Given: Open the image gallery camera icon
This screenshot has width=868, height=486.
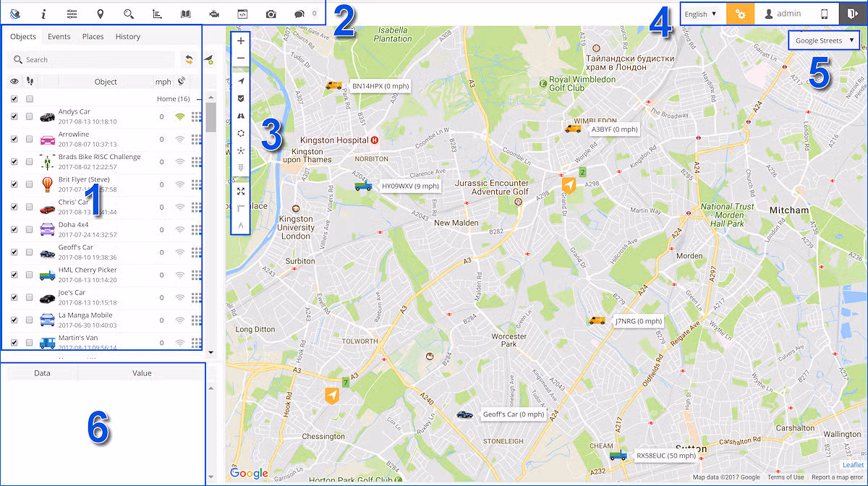Looking at the screenshot, I should (271, 14).
